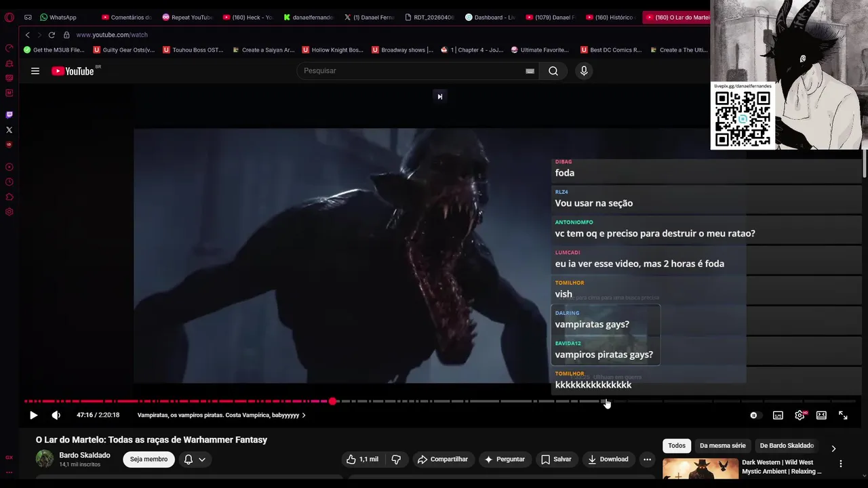Toggle autoplay switch in player
The width and height of the screenshot is (868, 488).
click(x=754, y=415)
